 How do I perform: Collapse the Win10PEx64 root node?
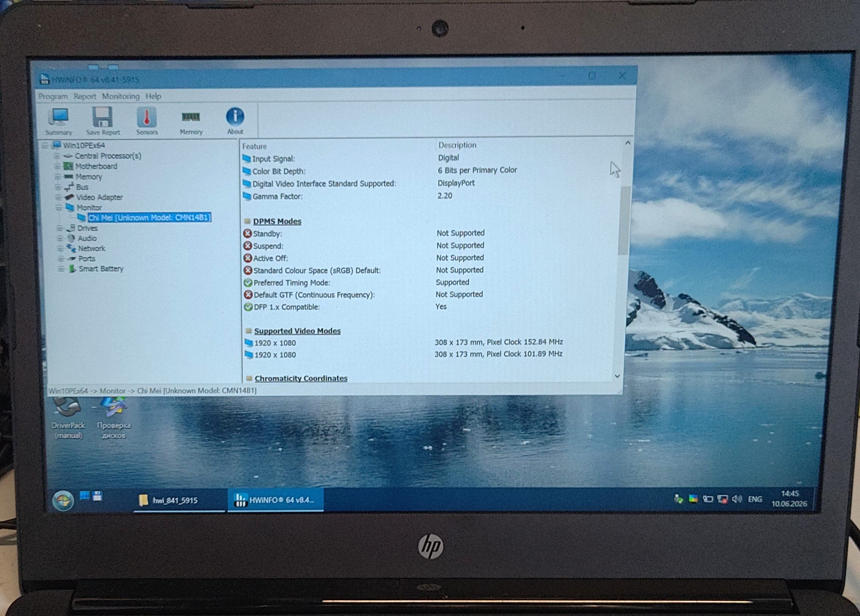(45, 145)
